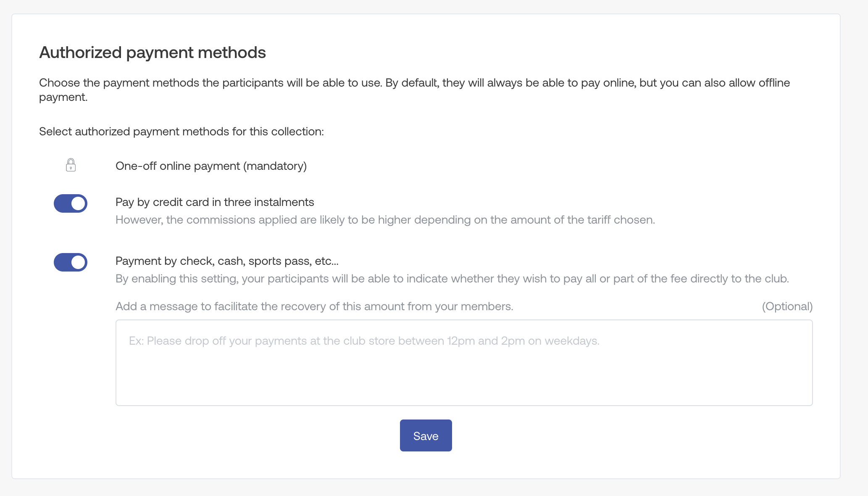The height and width of the screenshot is (496, 868).
Task: Click the (Optional) tag above the message box
Action: (x=787, y=306)
